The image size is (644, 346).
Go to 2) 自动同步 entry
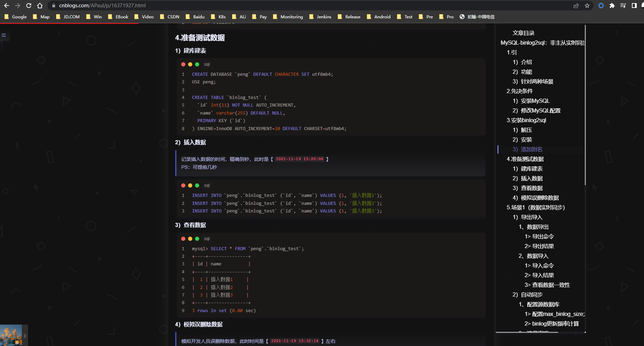click(x=528, y=294)
